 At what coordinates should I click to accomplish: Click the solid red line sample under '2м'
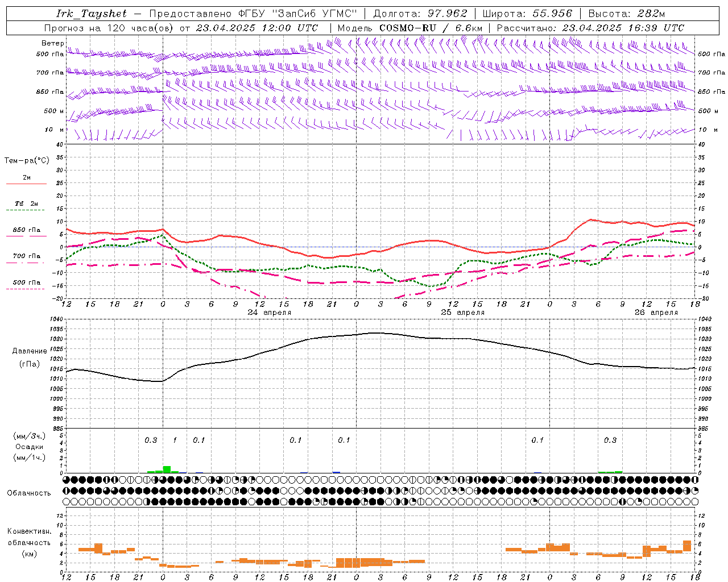click(26, 184)
